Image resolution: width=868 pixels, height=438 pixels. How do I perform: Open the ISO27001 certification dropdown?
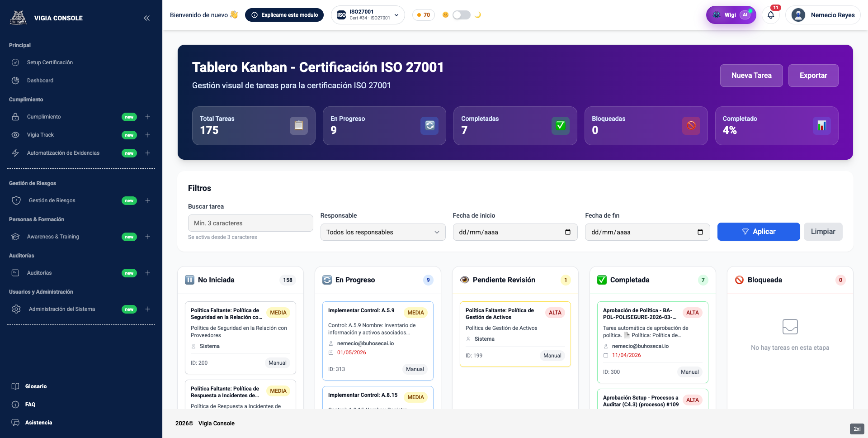(x=368, y=15)
